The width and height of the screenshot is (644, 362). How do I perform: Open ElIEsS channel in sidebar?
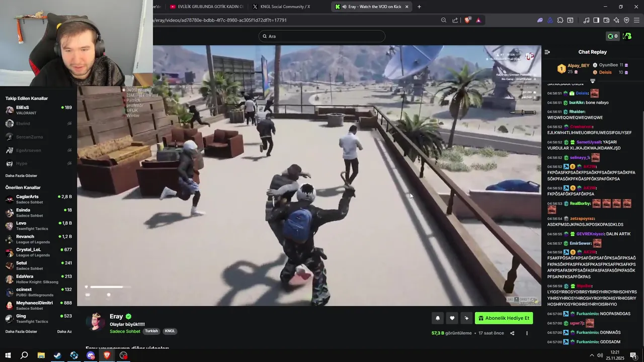pyautogui.click(x=39, y=110)
